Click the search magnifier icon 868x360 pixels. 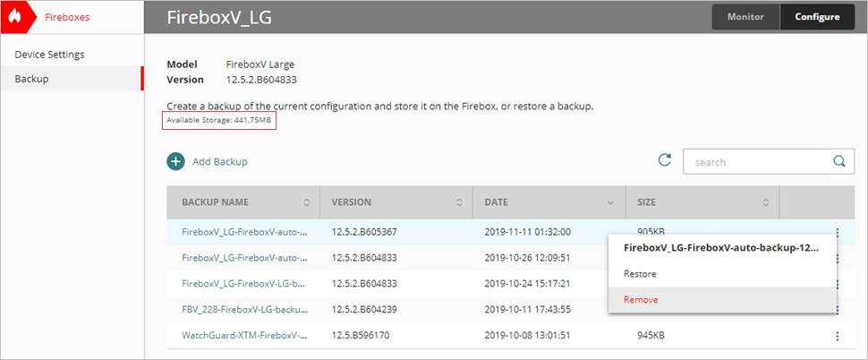[x=839, y=162]
